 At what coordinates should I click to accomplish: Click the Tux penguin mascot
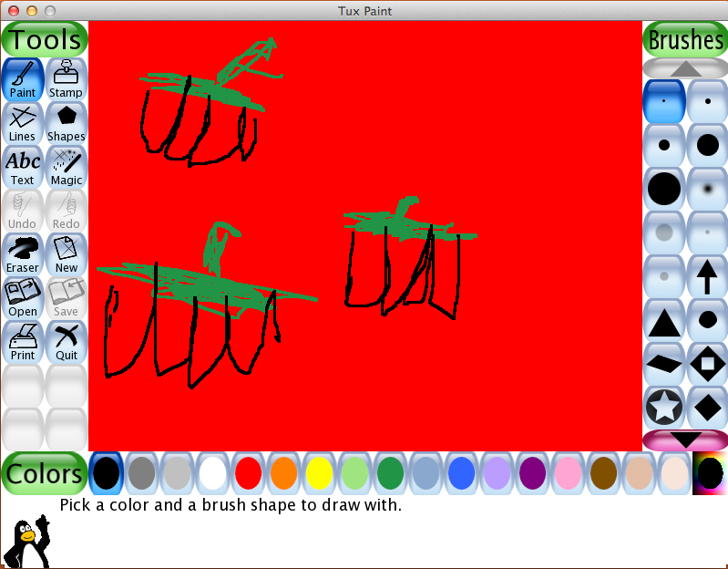pos(26,541)
